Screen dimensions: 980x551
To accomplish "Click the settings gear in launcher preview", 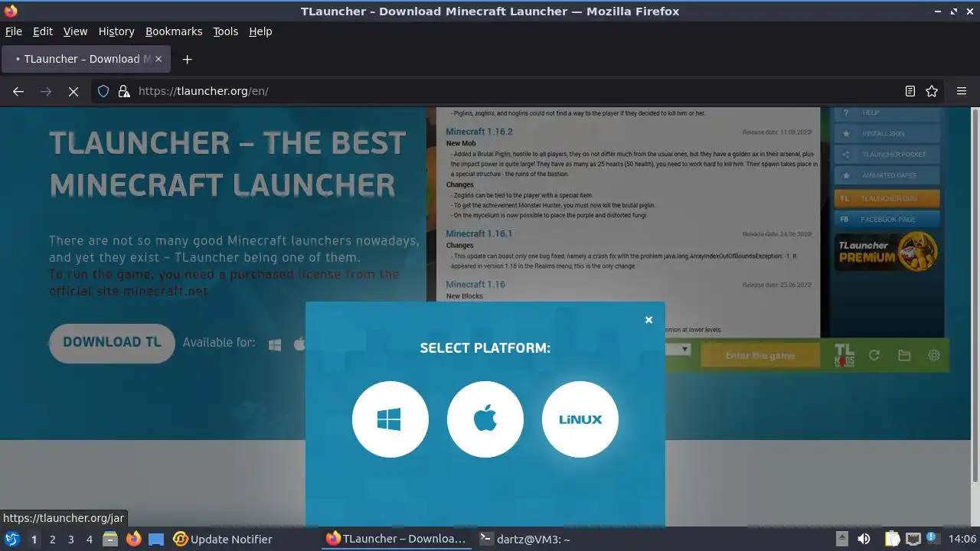I will pyautogui.click(x=934, y=356).
